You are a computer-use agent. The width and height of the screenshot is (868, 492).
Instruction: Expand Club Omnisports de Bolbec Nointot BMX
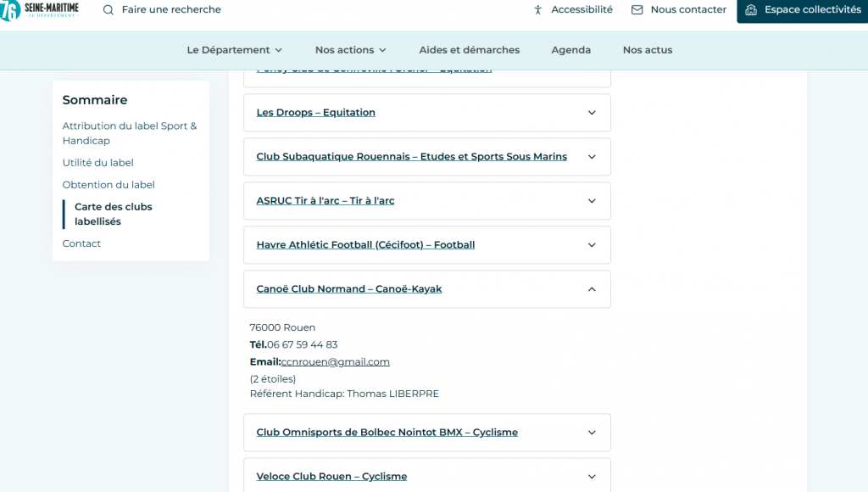592,433
